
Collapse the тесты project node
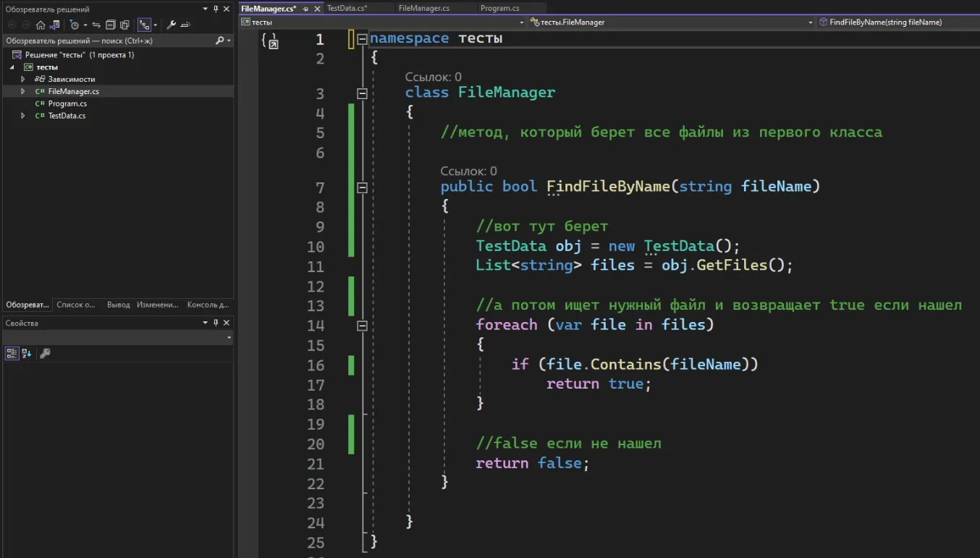pos(12,67)
